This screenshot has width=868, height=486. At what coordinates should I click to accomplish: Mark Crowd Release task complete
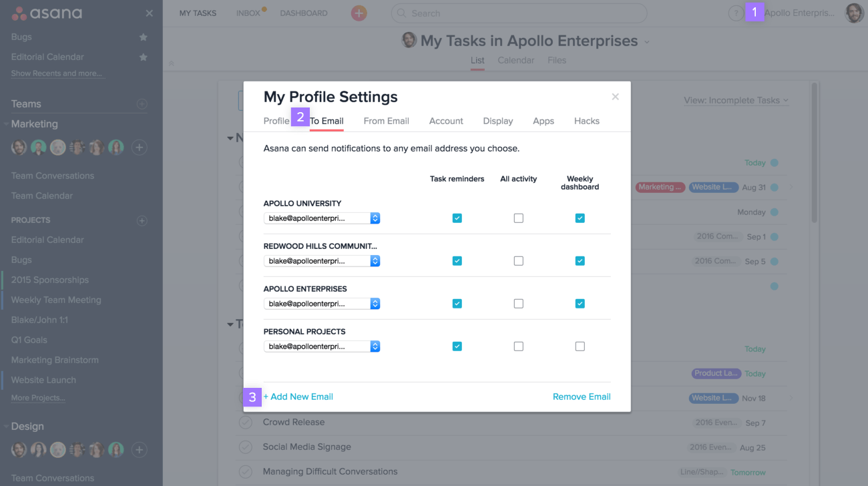(x=246, y=423)
